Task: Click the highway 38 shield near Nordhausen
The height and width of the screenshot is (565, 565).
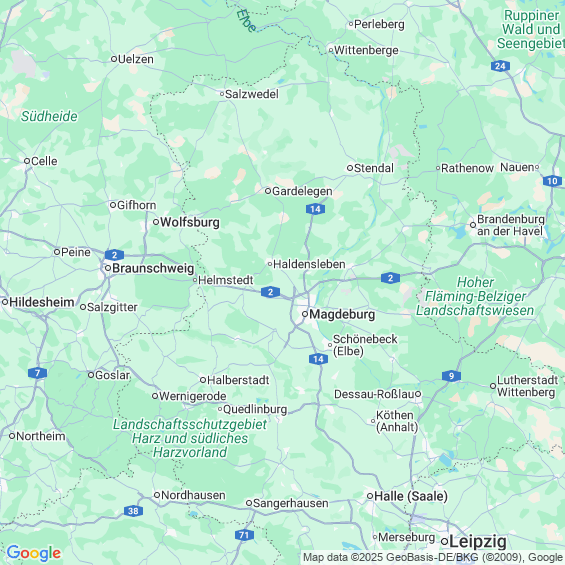Action: click(133, 511)
